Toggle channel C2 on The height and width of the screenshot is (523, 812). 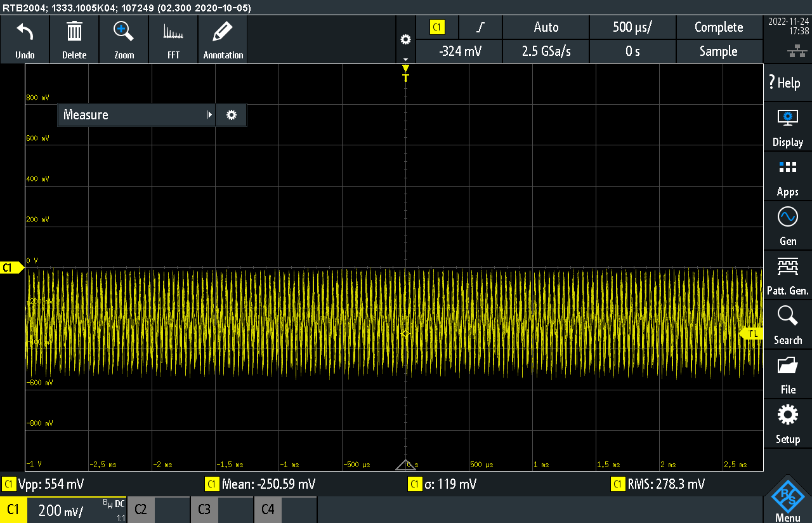point(158,510)
